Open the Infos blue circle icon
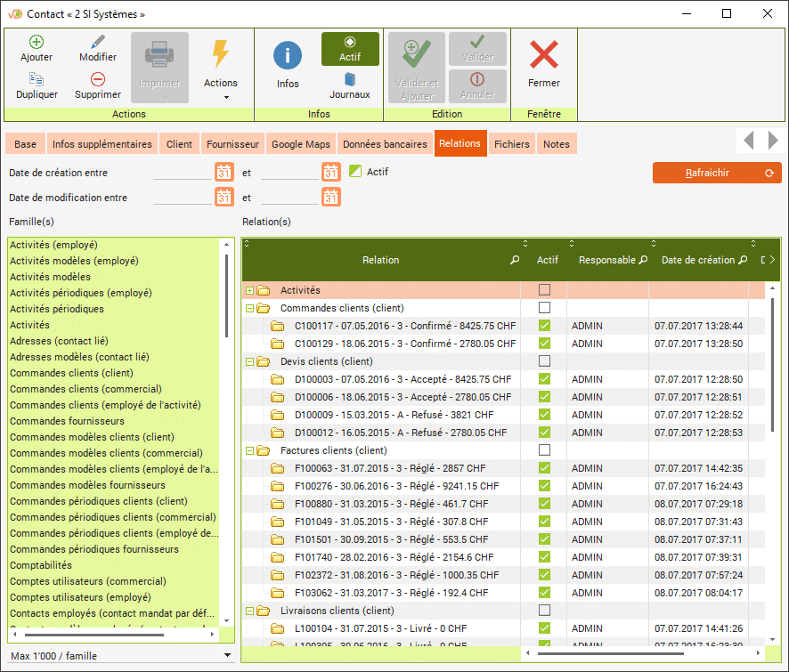The width and height of the screenshot is (789, 672). point(288,55)
